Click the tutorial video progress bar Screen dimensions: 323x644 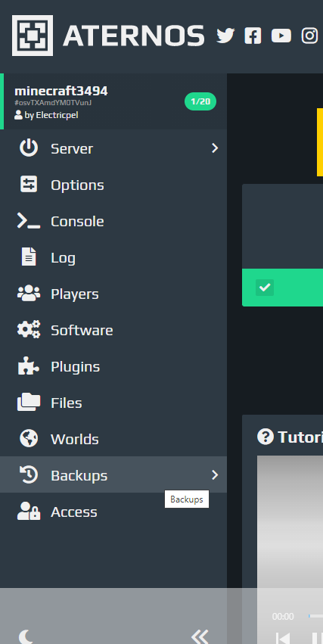coord(315,616)
